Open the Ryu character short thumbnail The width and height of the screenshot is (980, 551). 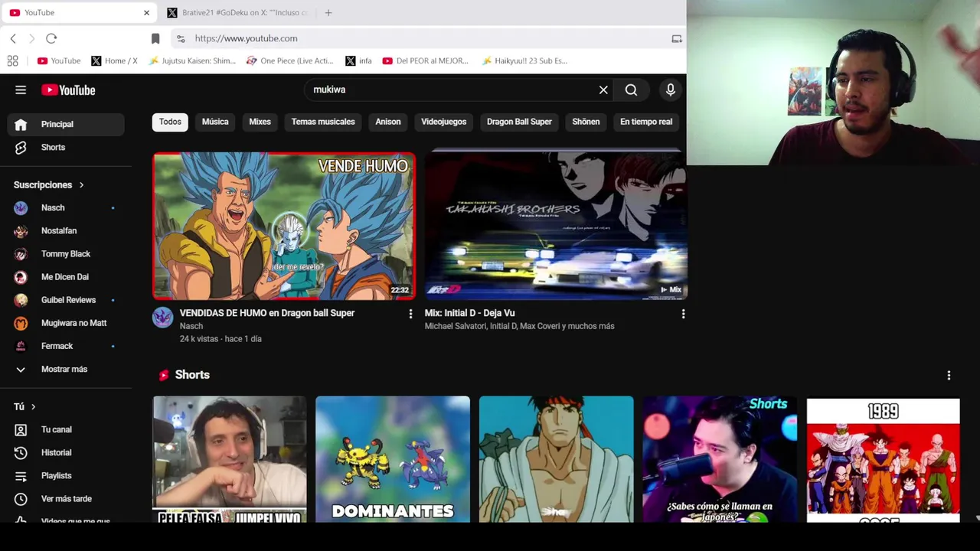(x=556, y=459)
